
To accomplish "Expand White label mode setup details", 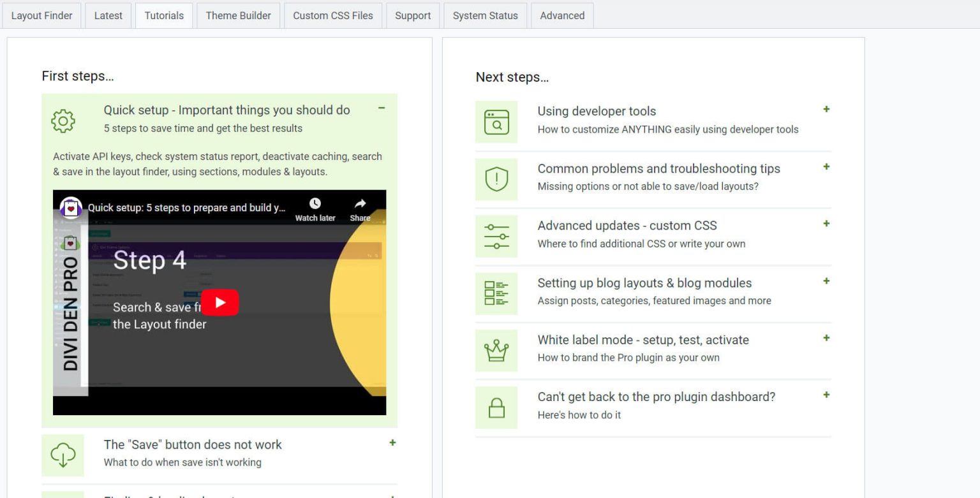I will point(826,338).
